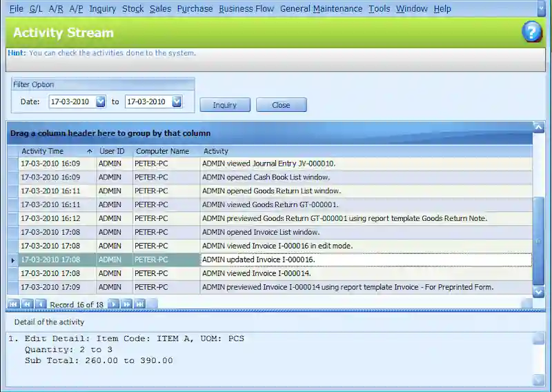Open the Inquiry menu
The height and width of the screenshot is (392, 552).
102,9
